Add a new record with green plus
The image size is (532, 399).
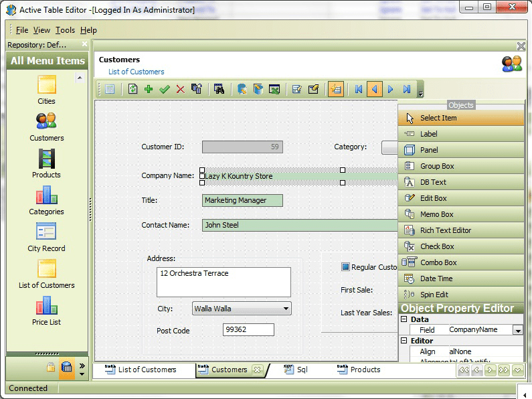tap(149, 89)
